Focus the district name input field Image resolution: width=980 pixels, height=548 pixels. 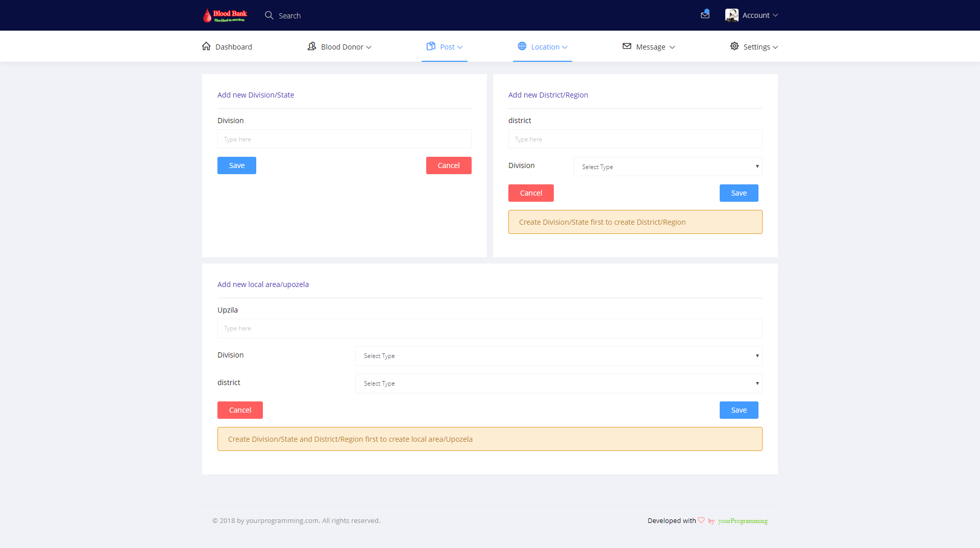[635, 139]
